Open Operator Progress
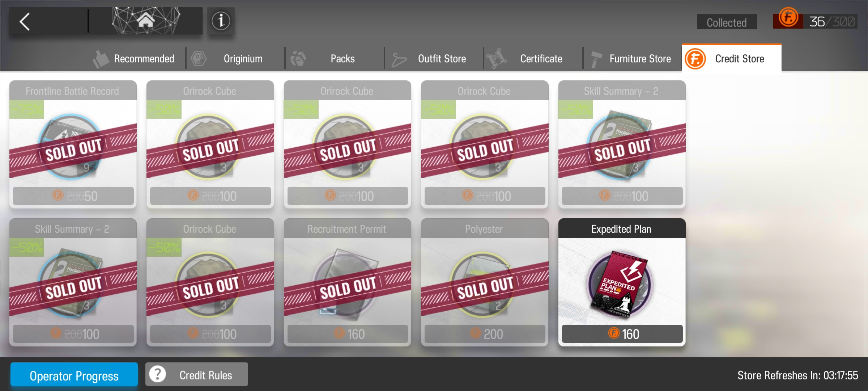This screenshot has height=391, width=868. point(74,375)
